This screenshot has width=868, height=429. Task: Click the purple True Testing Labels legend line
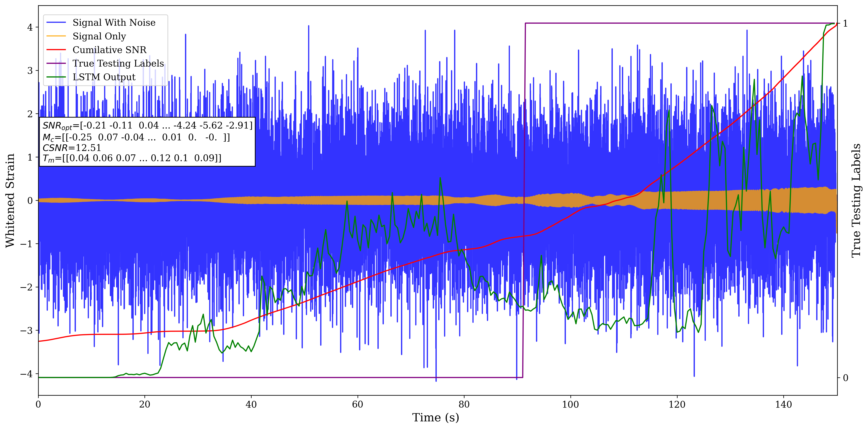point(56,63)
